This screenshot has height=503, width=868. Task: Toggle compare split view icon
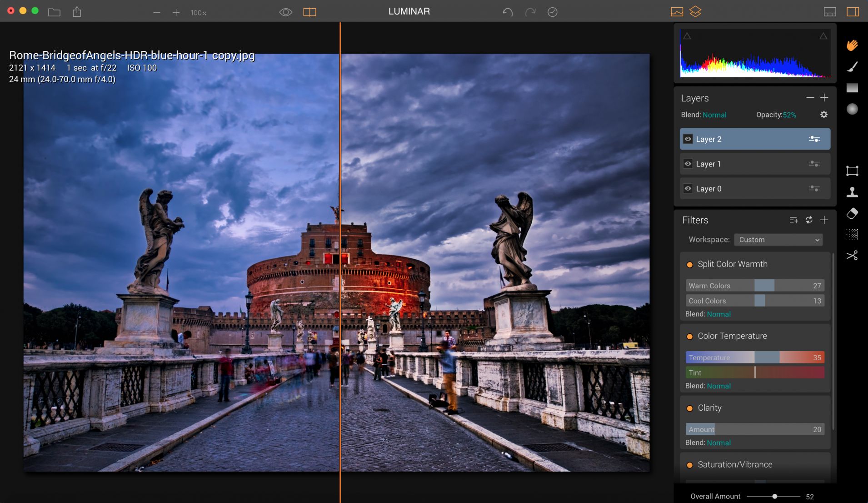pyautogui.click(x=309, y=12)
